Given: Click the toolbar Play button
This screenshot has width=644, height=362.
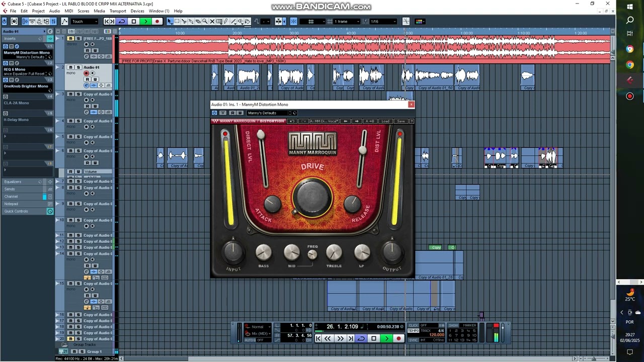Looking at the screenshot, I should [x=145, y=22].
